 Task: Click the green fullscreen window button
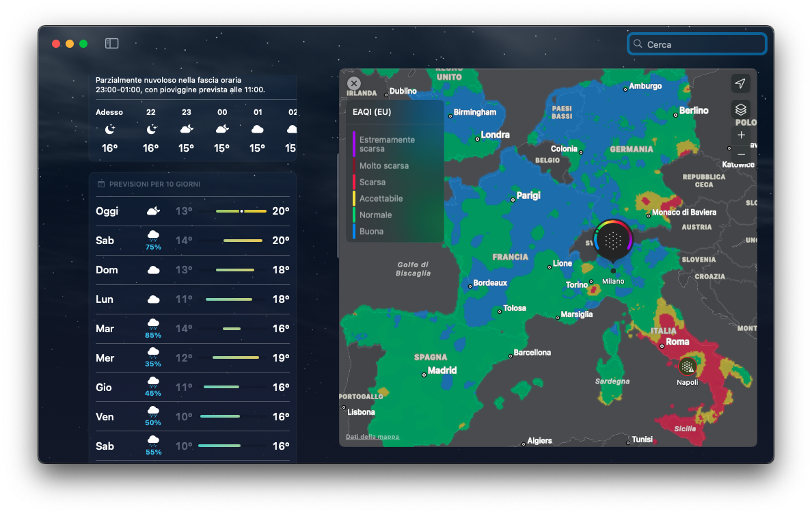(83, 44)
